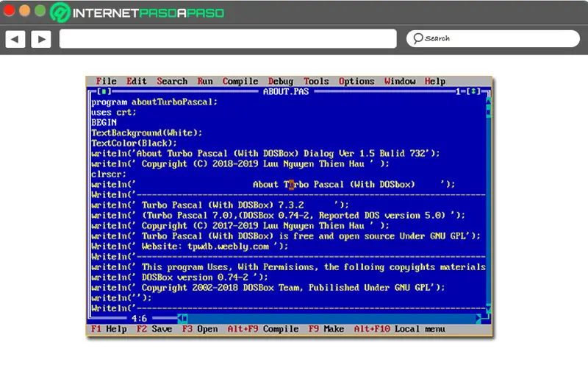Click the line 'uses crt;'

point(114,112)
